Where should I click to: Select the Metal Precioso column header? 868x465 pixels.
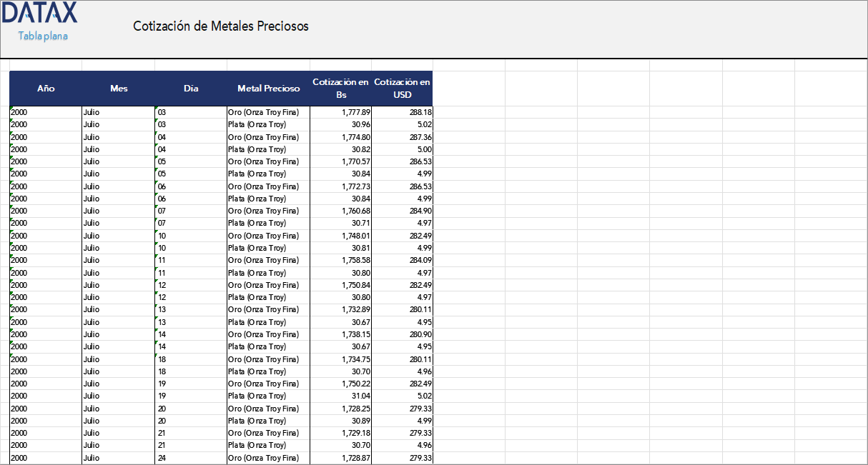[x=268, y=89]
